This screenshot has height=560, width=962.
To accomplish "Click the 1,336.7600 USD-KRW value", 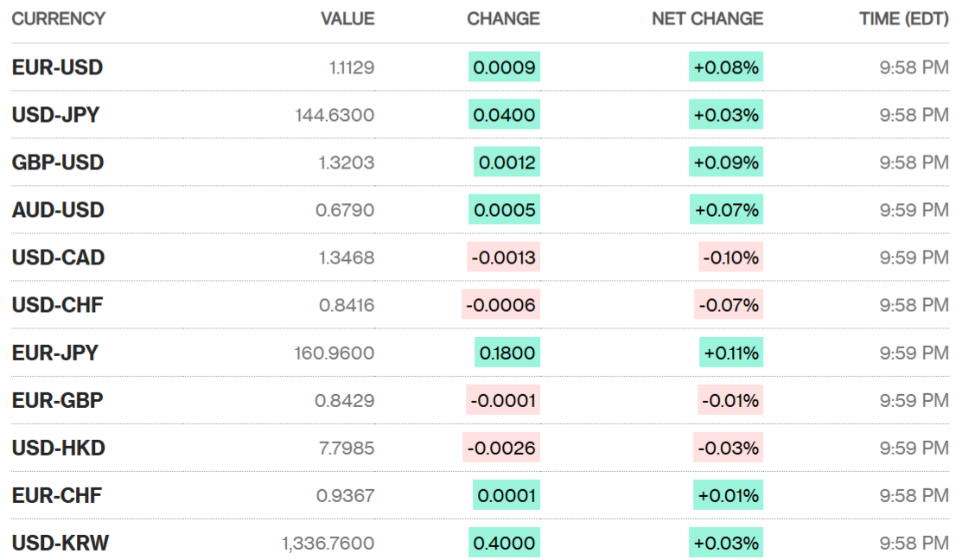I will tap(328, 543).
